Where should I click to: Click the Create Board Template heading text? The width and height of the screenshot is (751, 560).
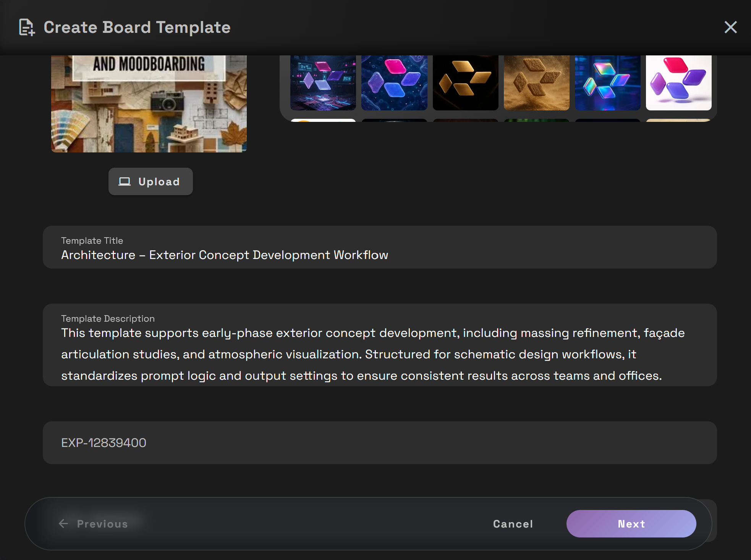137,28
